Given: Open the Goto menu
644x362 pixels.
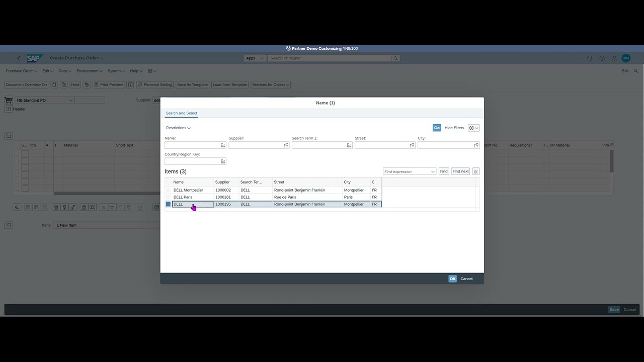Looking at the screenshot, I should [64, 71].
